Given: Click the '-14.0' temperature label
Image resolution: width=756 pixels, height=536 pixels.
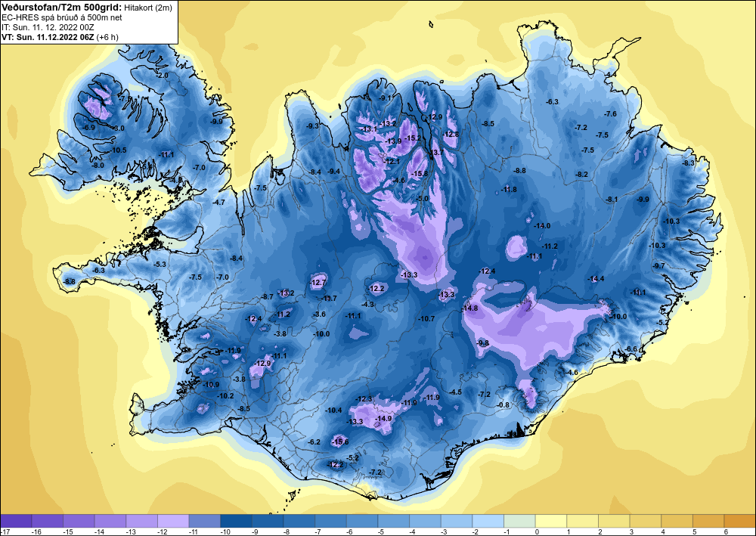Looking at the screenshot, I should (x=542, y=225).
